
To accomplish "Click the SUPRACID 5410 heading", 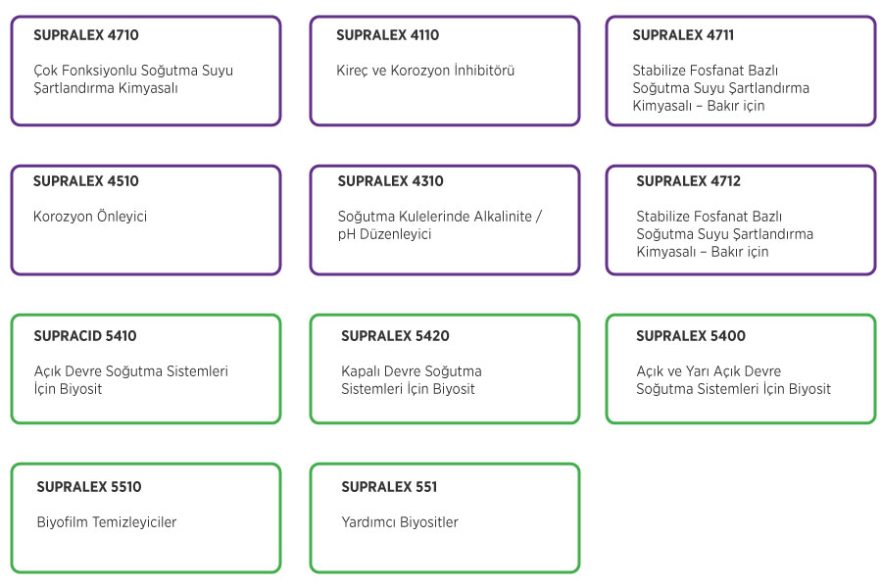I will tap(85, 336).
